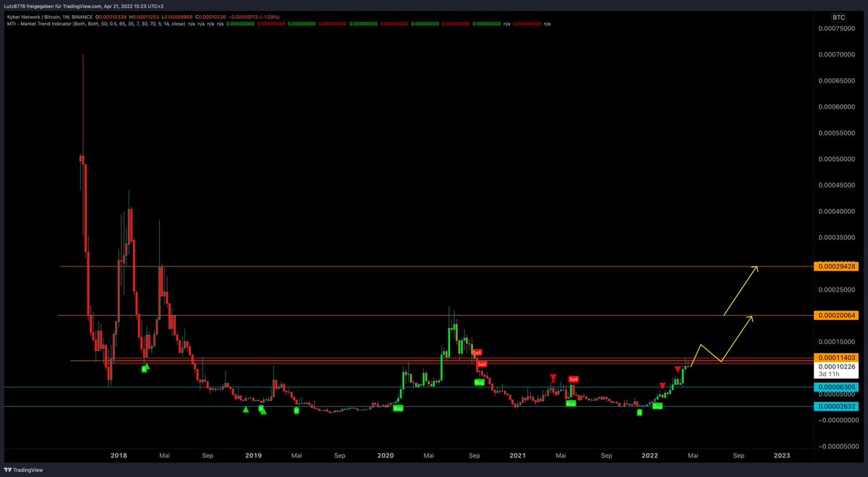The width and height of the screenshot is (868, 477).
Task: Click the 0.00075000 price axis value
Action: (x=837, y=28)
